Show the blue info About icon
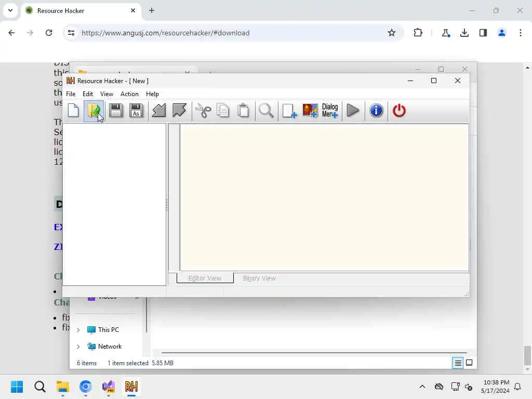532x399 pixels. click(x=376, y=111)
